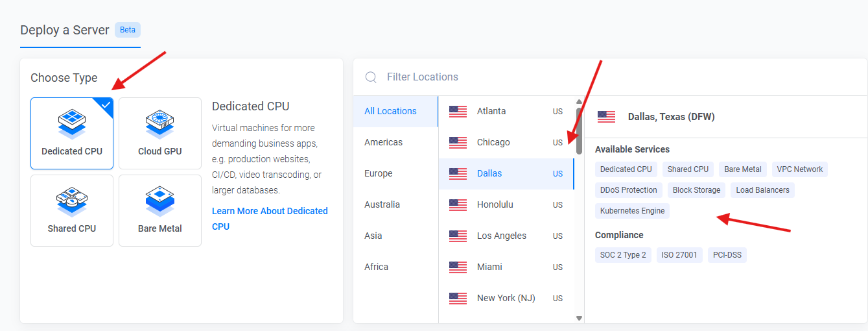Pick the Shared CPU server type
The height and width of the screenshot is (331, 868).
tap(72, 210)
